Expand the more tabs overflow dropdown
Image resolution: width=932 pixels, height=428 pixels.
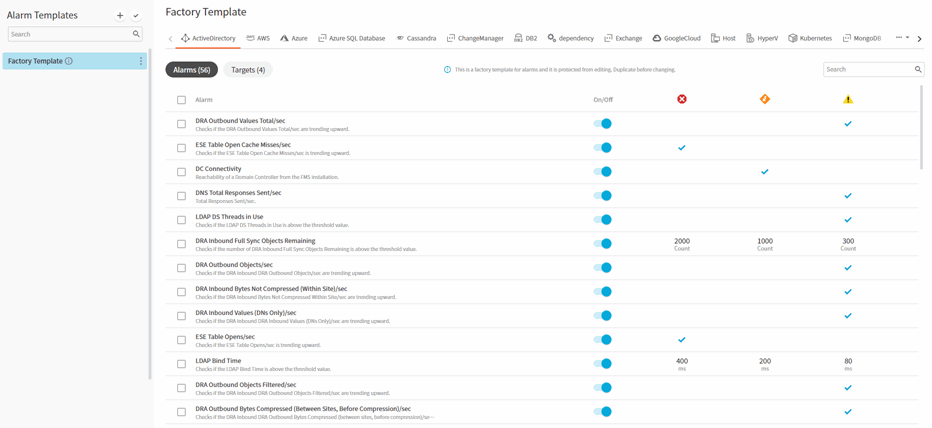click(902, 38)
